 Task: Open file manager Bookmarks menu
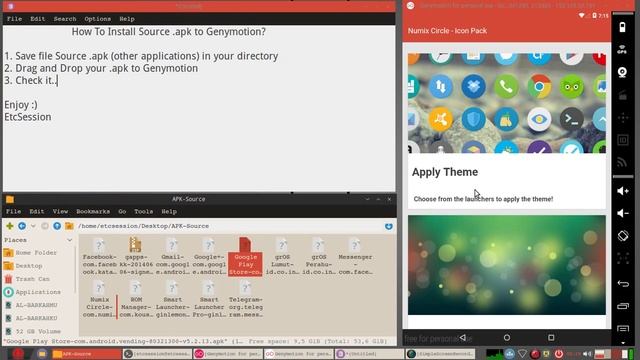tap(93, 211)
